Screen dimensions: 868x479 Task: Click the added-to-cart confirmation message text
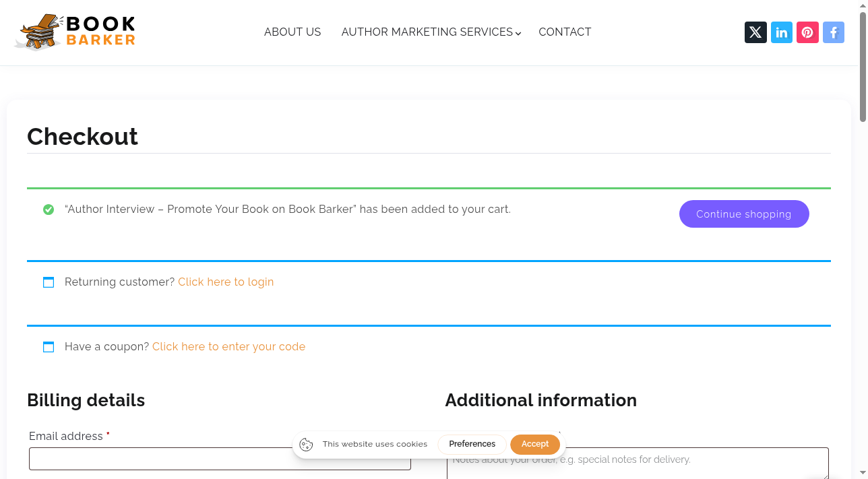[x=288, y=209]
